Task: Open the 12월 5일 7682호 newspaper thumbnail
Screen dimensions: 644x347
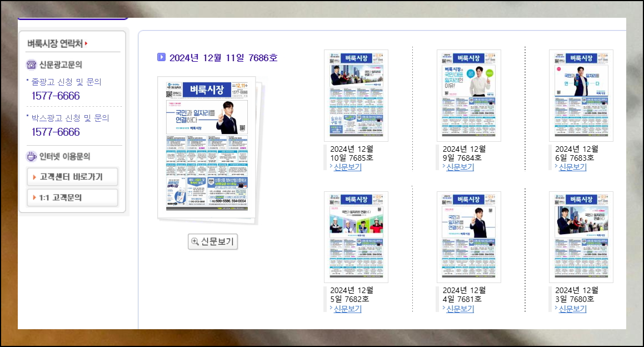Action: coord(356,237)
